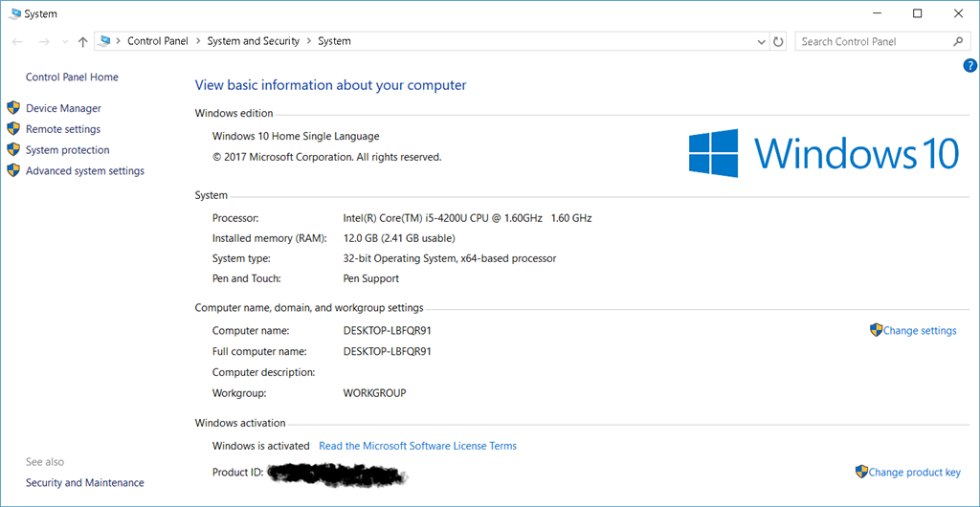Click the Windows 10 logo
The width and height of the screenshot is (980, 507).
tap(824, 153)
